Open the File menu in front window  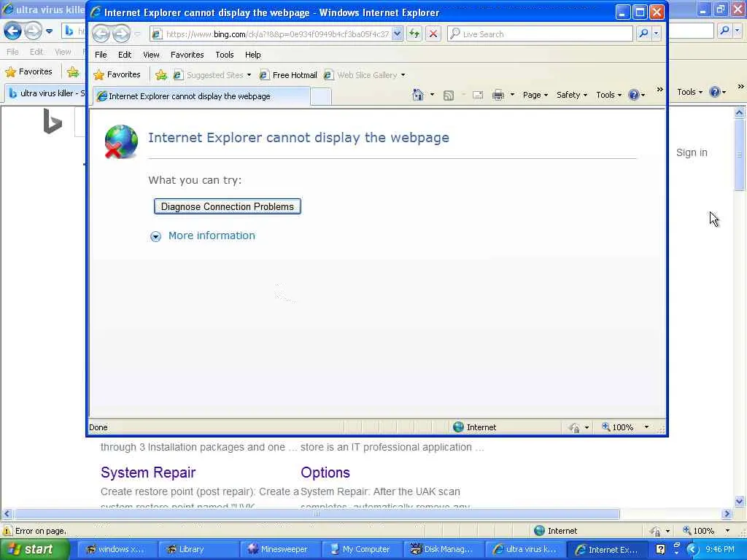pyautogui.click(x=101, y=55)
